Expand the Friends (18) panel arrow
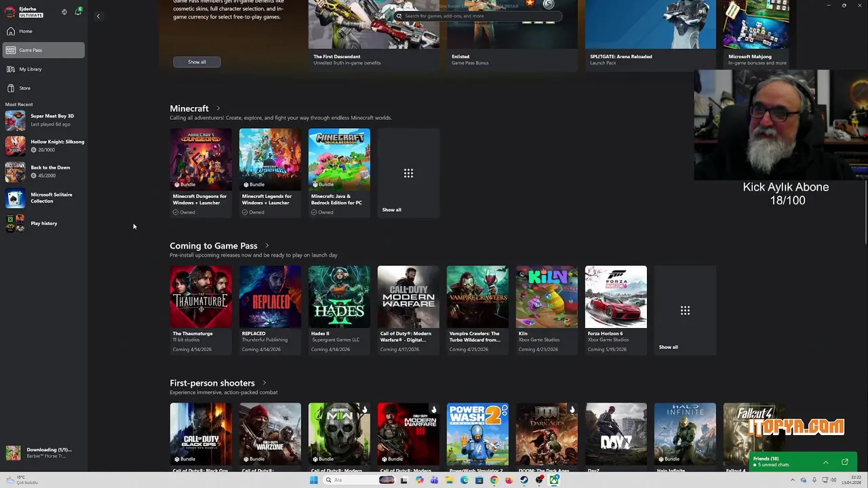This screenshot has height=488, width=868. tap(825, 462)
